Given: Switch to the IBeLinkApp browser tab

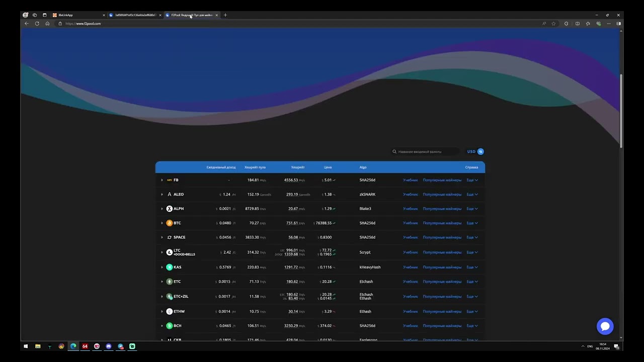Looking at the screenshot, I should pos(79,15).
